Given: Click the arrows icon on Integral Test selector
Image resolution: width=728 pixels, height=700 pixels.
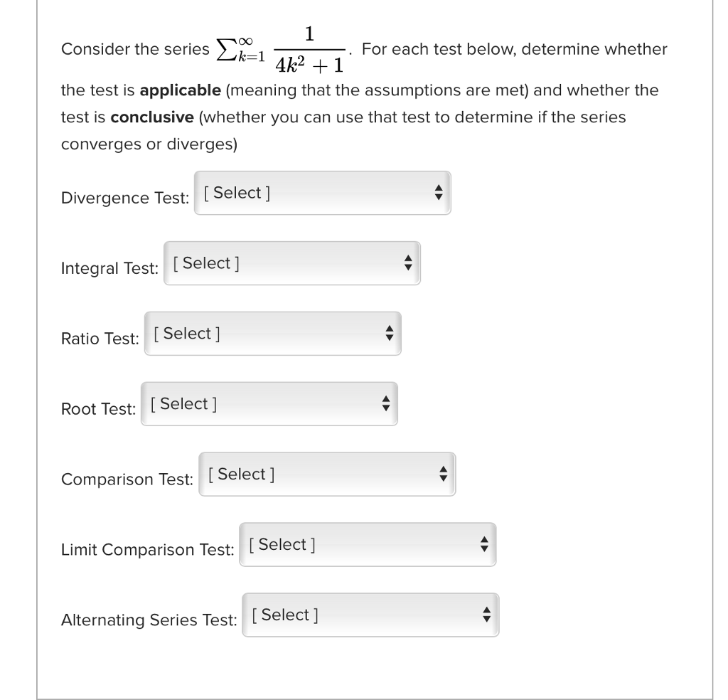Looking at the screenshot, I should point(409,263).
